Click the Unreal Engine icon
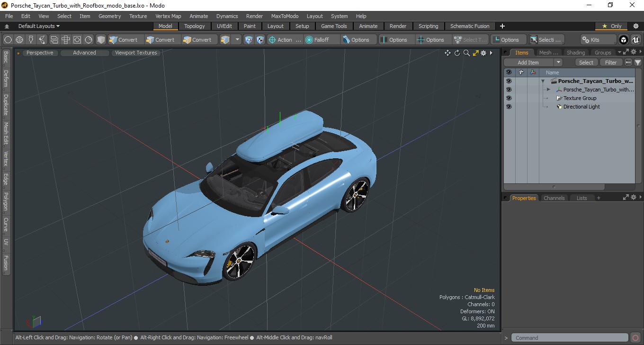This screenshot has height=345, width=644. tap(635, 40)
